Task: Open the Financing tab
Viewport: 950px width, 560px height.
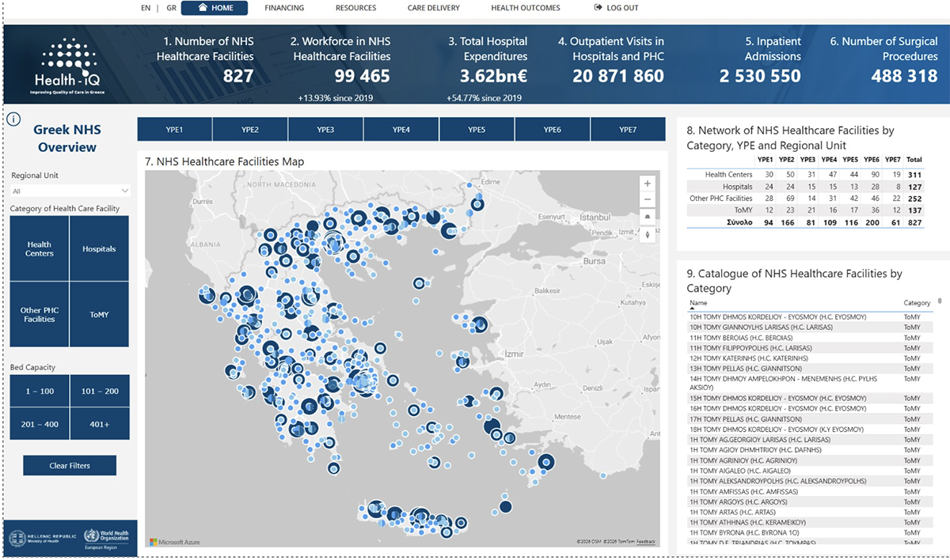Action: pos(284,8)
